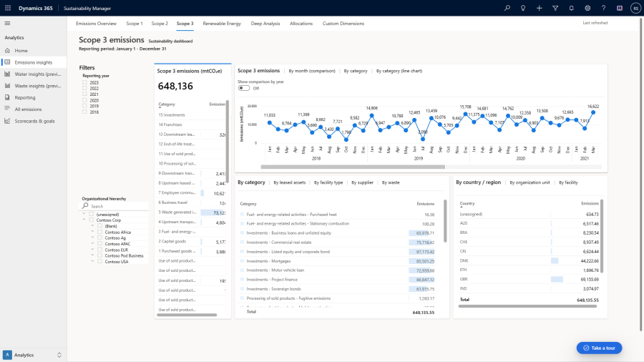The height and width of the screenshot is (362, 644).
Task: Open the settings gear in the header
Action: tap(587, 8)
